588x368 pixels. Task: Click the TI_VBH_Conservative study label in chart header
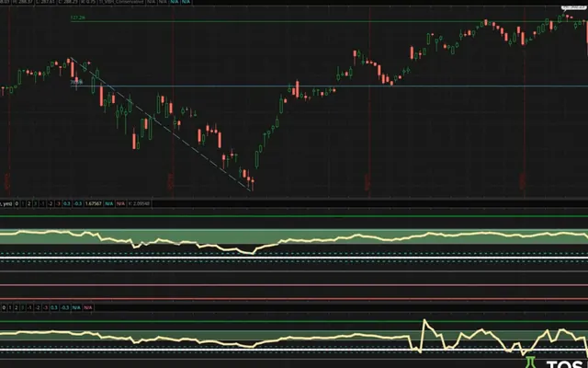121,2
